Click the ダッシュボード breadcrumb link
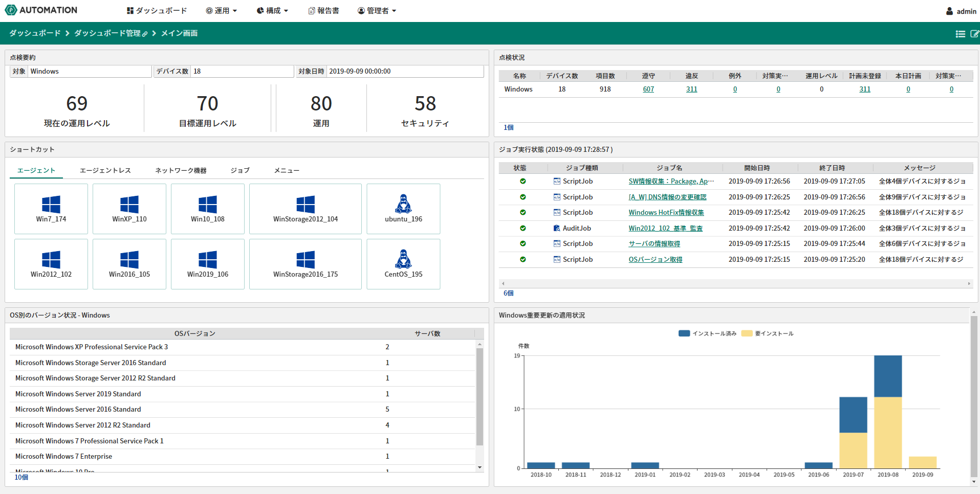 coord(35,33)
